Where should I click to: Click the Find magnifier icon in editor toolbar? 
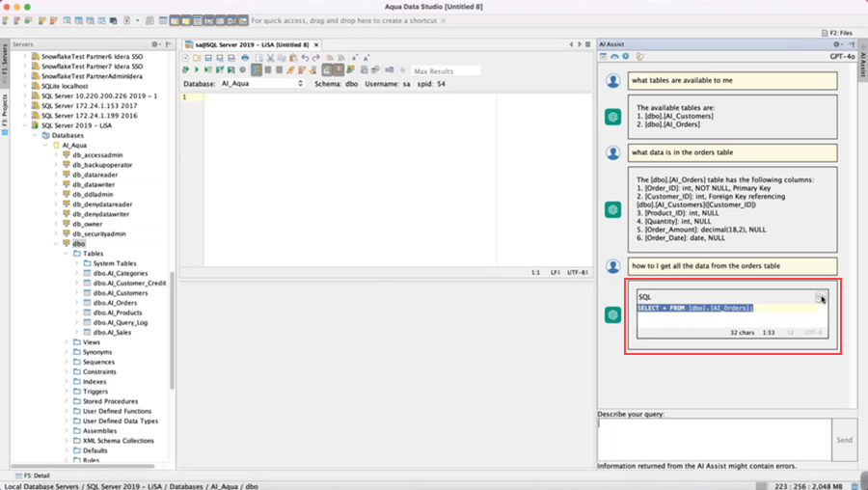(330, 58)
